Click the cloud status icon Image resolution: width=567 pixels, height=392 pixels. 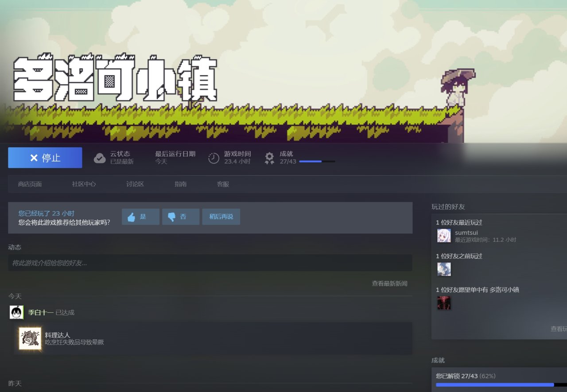100,158
